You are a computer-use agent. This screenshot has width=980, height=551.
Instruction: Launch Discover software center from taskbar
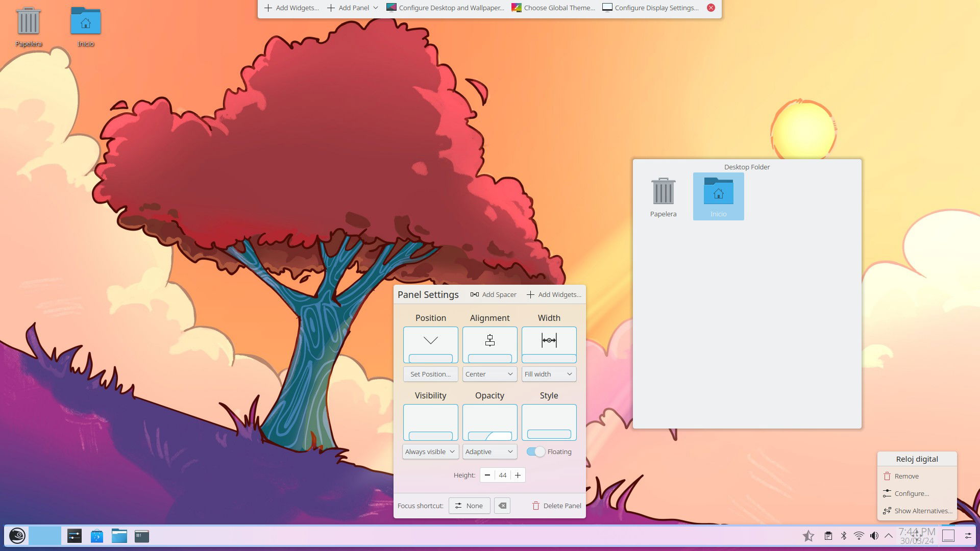(x=96, y=536)
